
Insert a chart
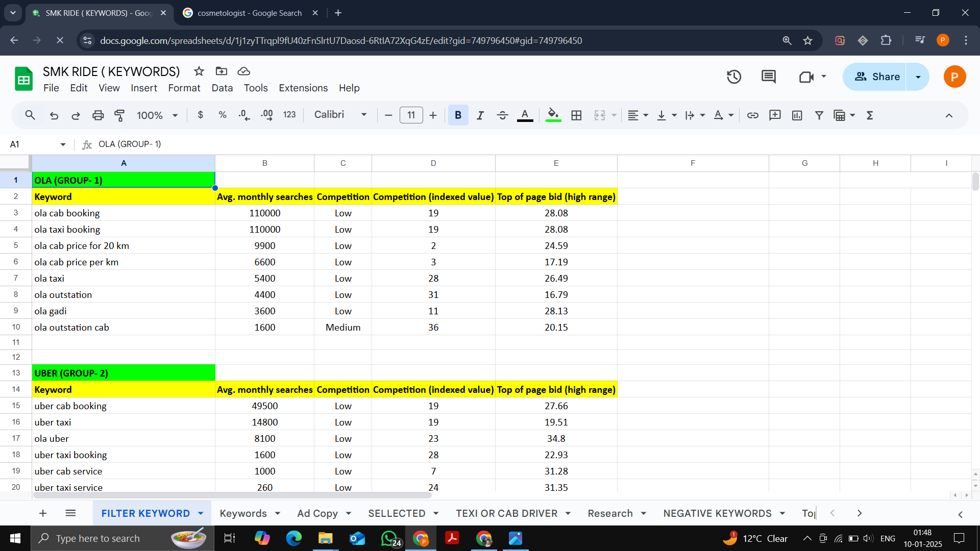click(x=797, y=115)
